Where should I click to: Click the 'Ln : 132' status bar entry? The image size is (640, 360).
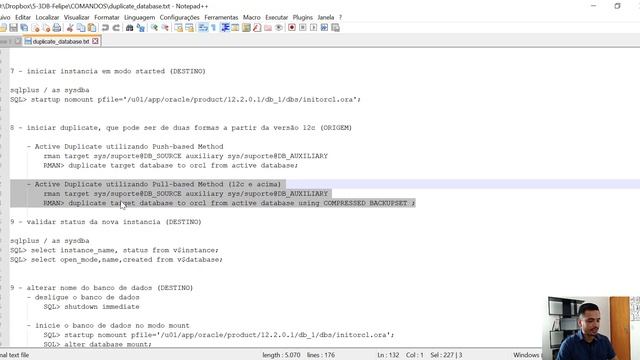point(388,355)
